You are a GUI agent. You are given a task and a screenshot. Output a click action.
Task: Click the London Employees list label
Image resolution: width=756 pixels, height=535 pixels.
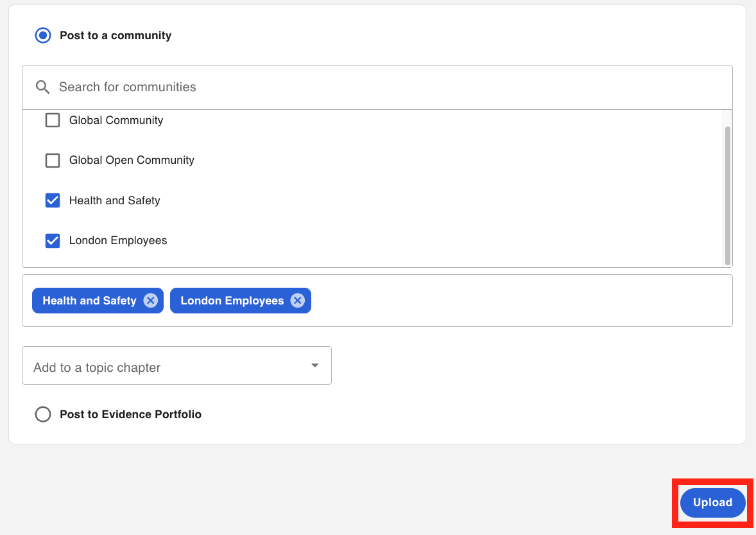tap(118, 240)
